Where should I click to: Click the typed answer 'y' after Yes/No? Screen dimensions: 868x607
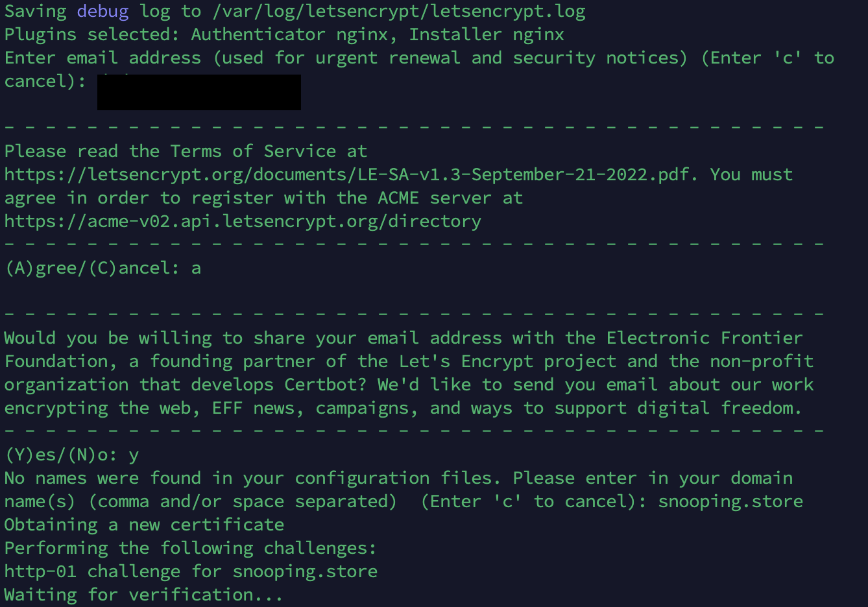click(x=134, y=456)
